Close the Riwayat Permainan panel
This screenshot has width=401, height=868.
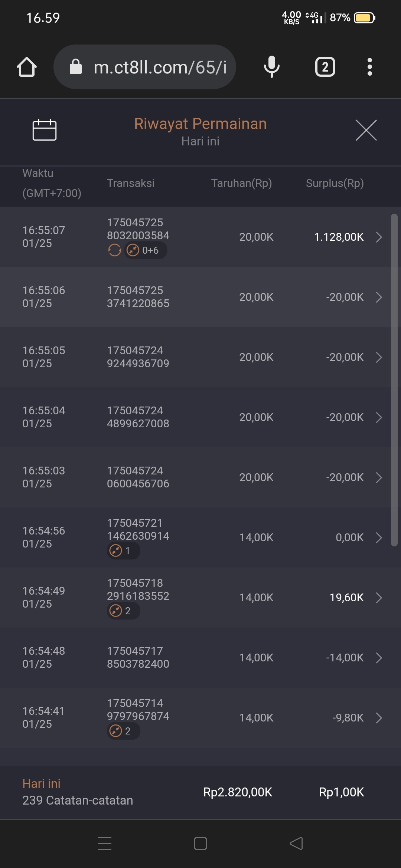click(366, 130)
